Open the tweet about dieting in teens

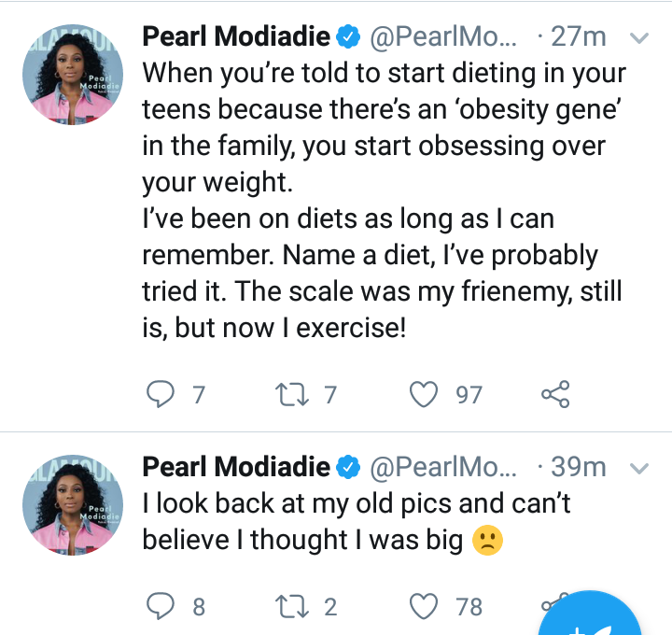384,200
